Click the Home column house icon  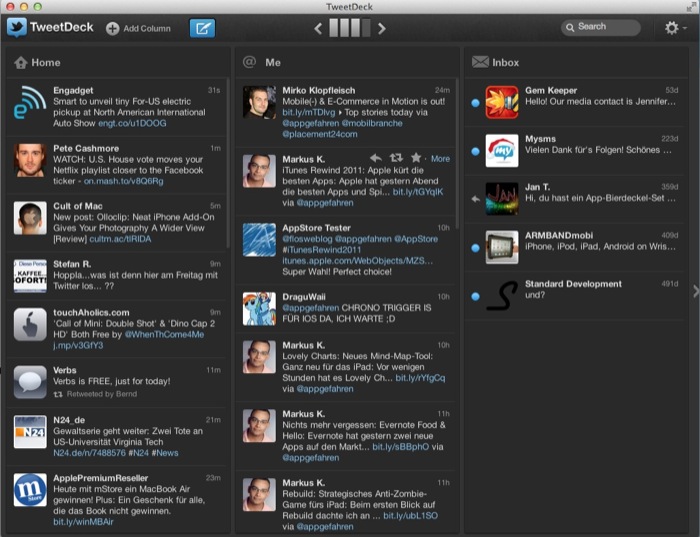pos(21,62)
